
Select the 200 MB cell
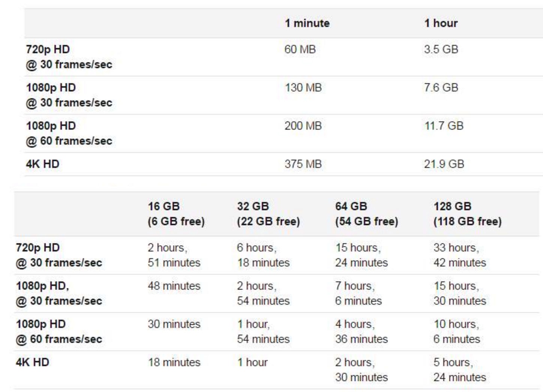tap(303, 126)
